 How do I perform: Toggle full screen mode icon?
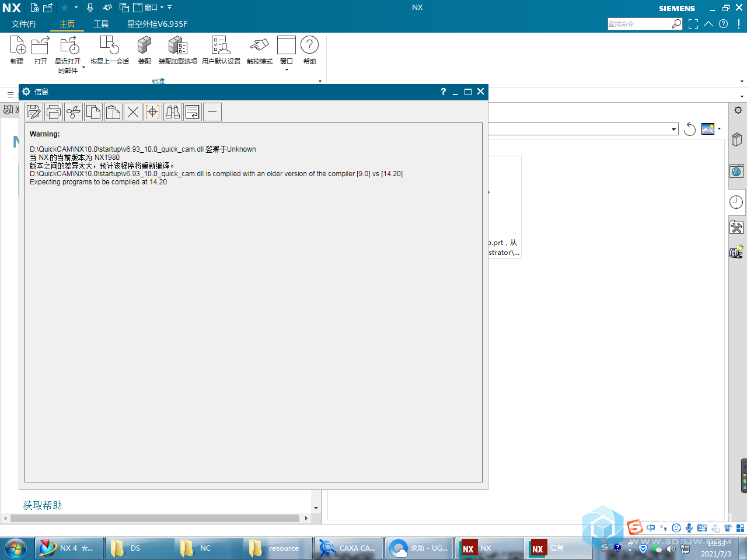pyautogui.click(x=693, y=24)
